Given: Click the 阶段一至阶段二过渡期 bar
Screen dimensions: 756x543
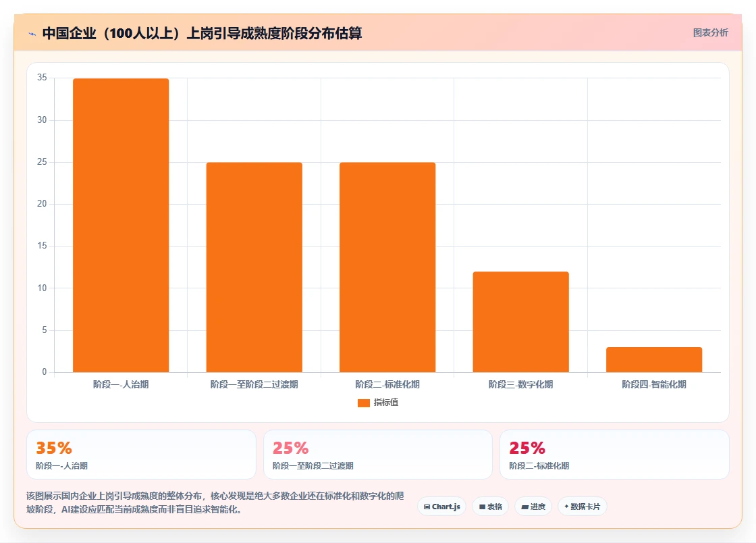Looking at the screenshot, I should [254, 267].
